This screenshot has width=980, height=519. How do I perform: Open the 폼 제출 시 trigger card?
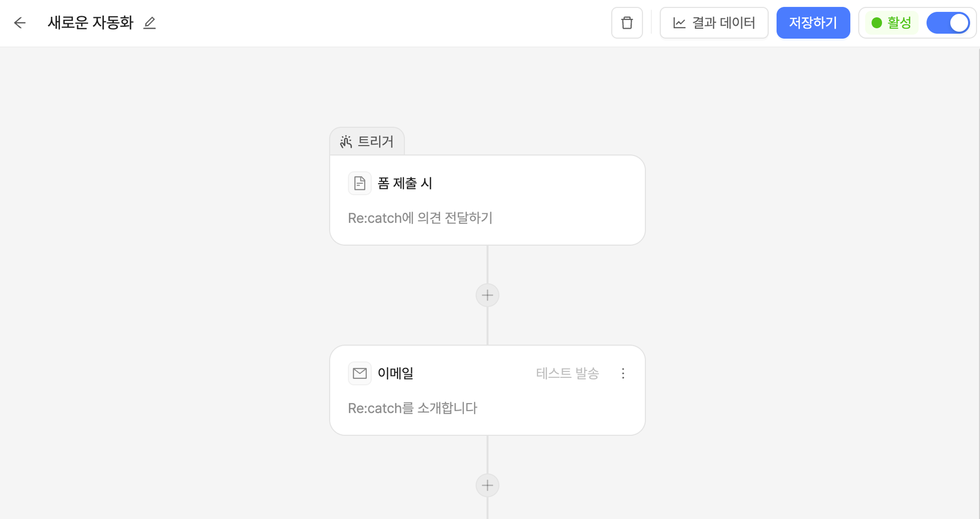[x=488, y=200]
